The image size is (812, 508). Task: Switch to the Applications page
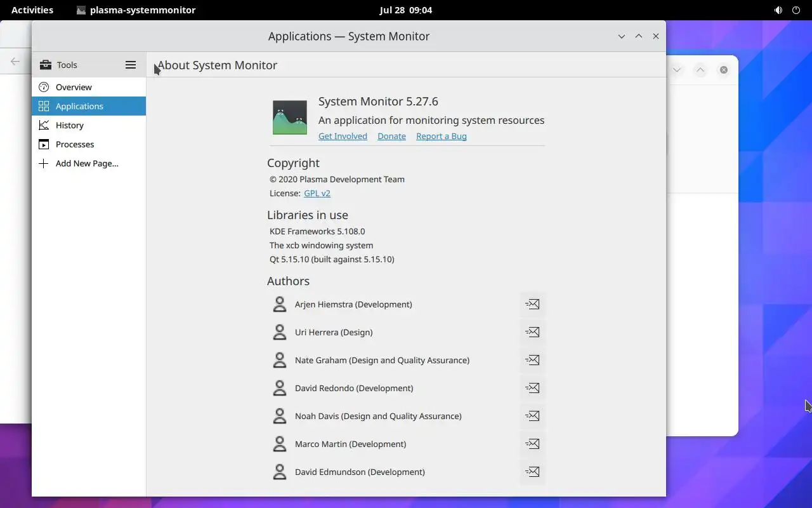pyautogui.click(x=89, y=106)
